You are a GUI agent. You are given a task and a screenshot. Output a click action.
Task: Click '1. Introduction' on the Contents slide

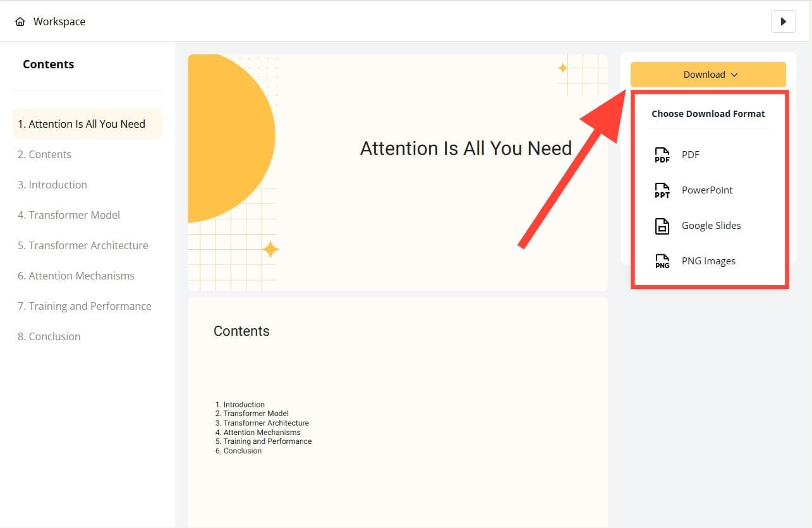click(240, 405)
